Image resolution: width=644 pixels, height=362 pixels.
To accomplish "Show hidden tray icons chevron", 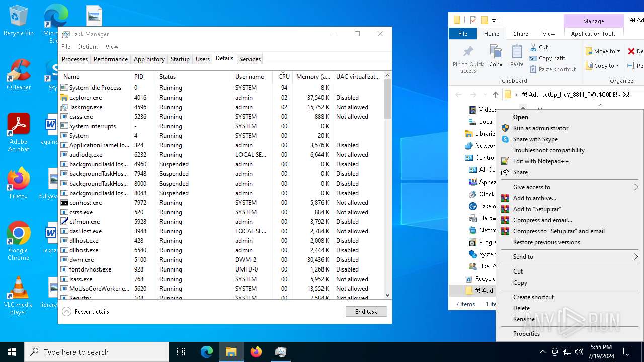I will click(x=542, y=352).
